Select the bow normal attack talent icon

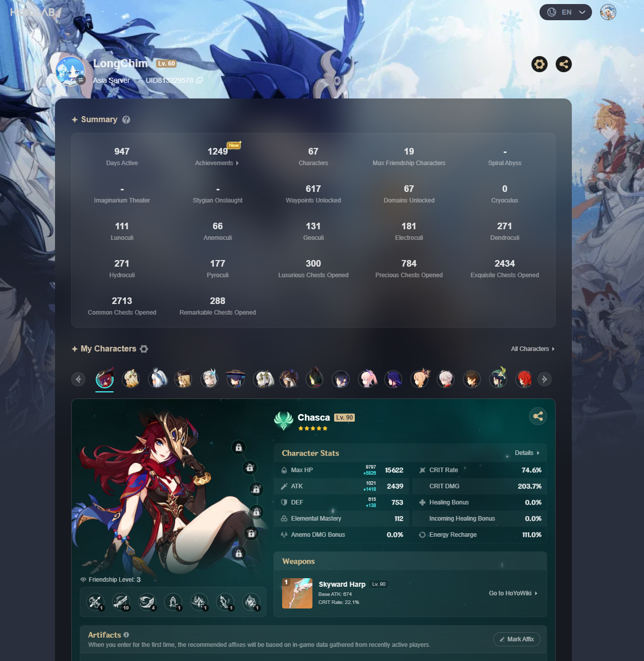[x=95, y=601]
